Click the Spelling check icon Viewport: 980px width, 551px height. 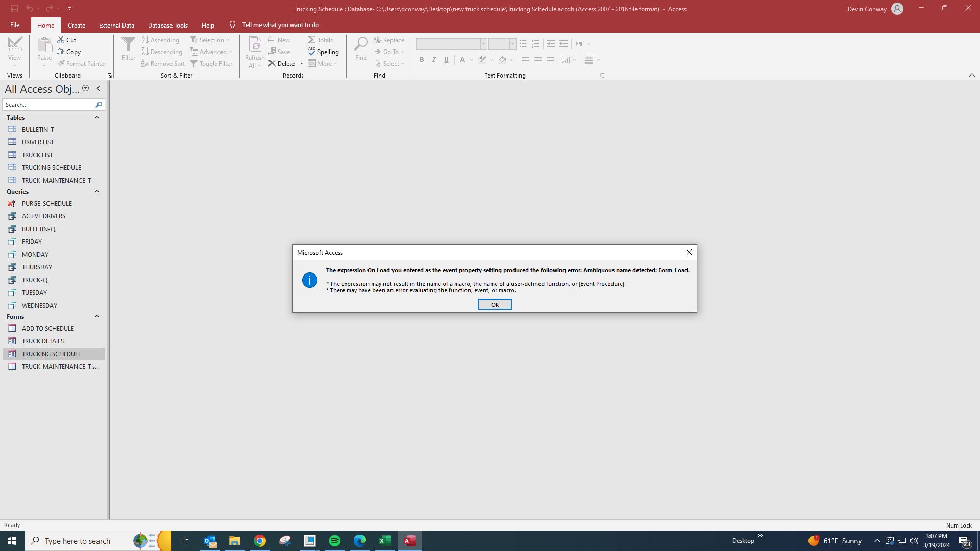[x=312, y=52]
